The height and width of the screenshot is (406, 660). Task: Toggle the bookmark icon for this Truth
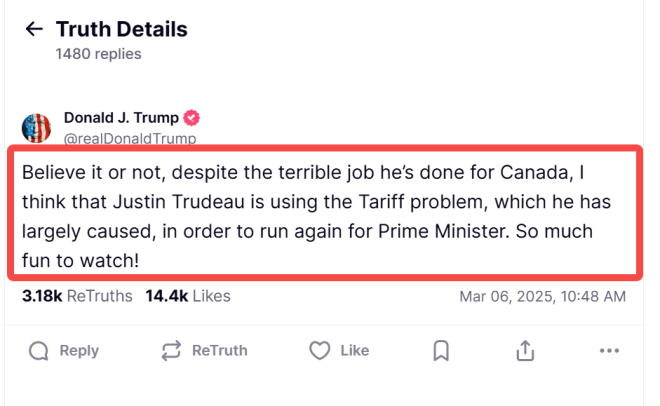(441, 350)
